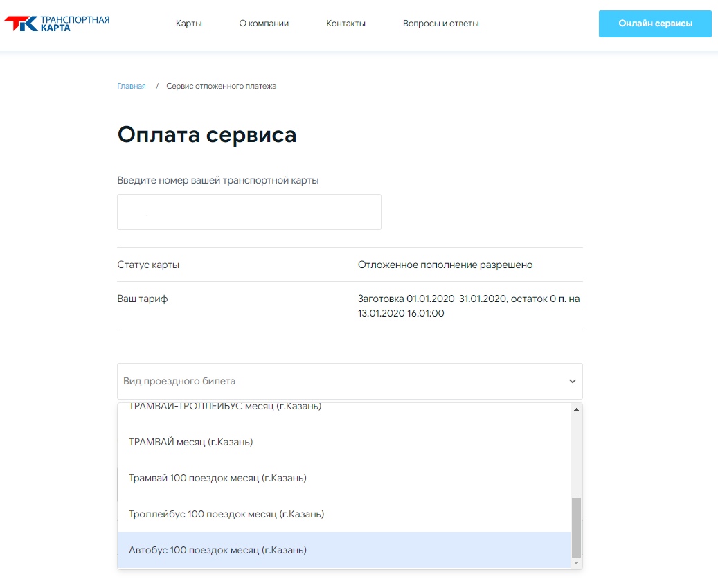Screen dimensions: 718x588
Task: Choose Троллейбус 100 поездок месяц option
Action: pyautogui.click(x=344, y=515)
